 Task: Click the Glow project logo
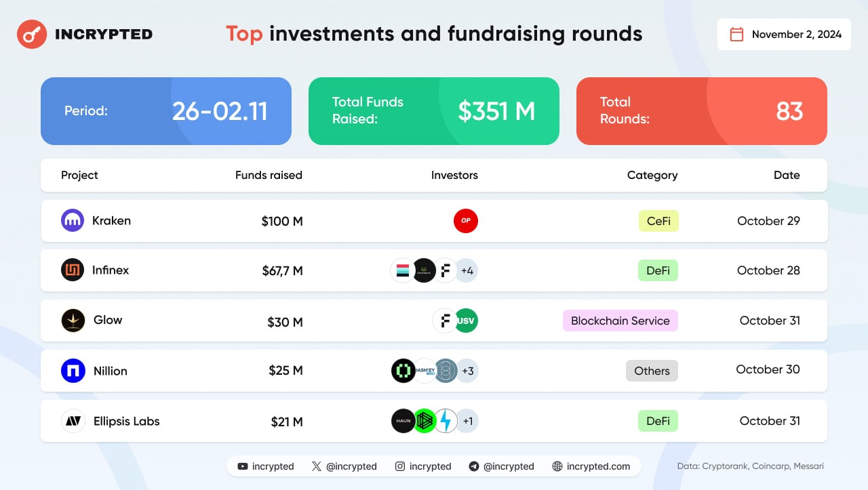73,321
